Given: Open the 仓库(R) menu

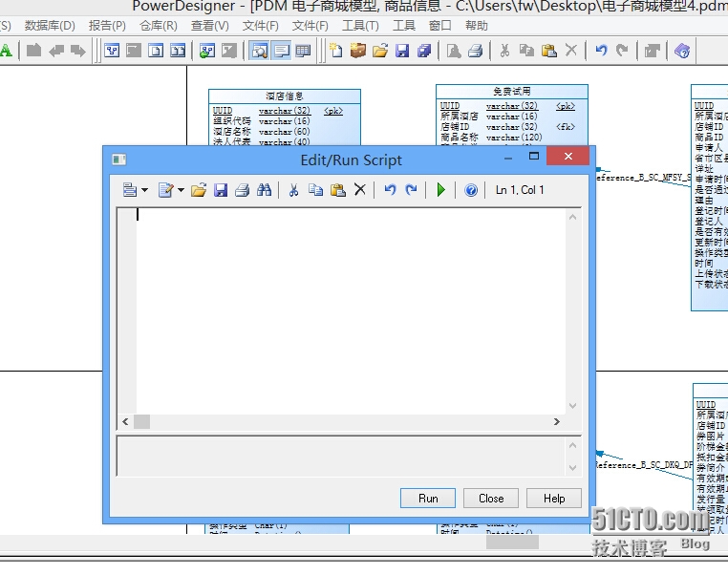Looking at the screenshot, I should point(159,26).
